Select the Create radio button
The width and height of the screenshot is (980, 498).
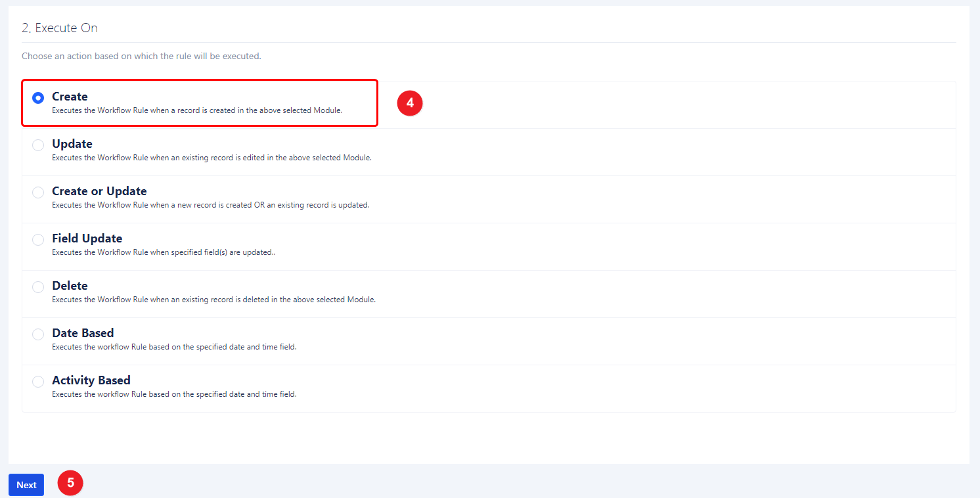38,98
